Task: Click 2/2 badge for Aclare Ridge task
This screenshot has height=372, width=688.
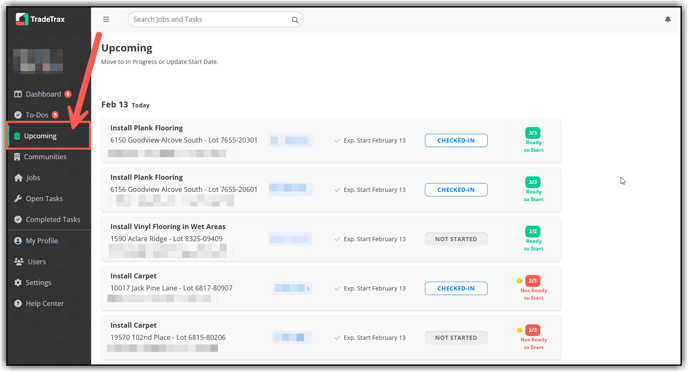Action: 533,231
